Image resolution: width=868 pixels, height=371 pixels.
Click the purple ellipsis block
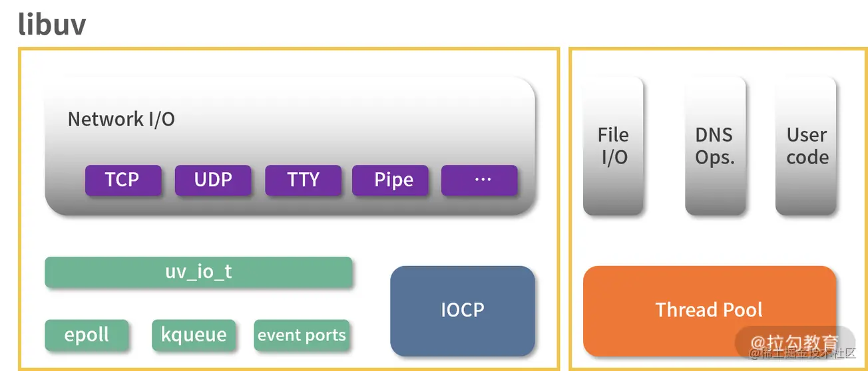(x=479, y=180)
